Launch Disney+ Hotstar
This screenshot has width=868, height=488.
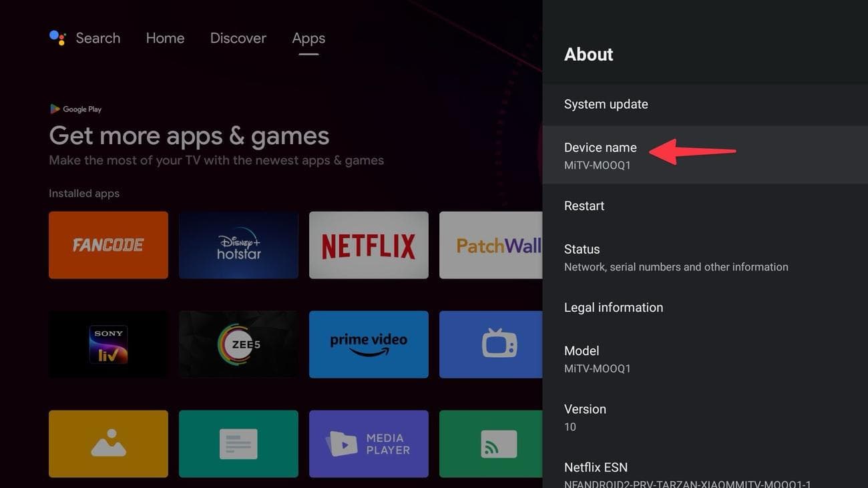(x=238, y=244)
